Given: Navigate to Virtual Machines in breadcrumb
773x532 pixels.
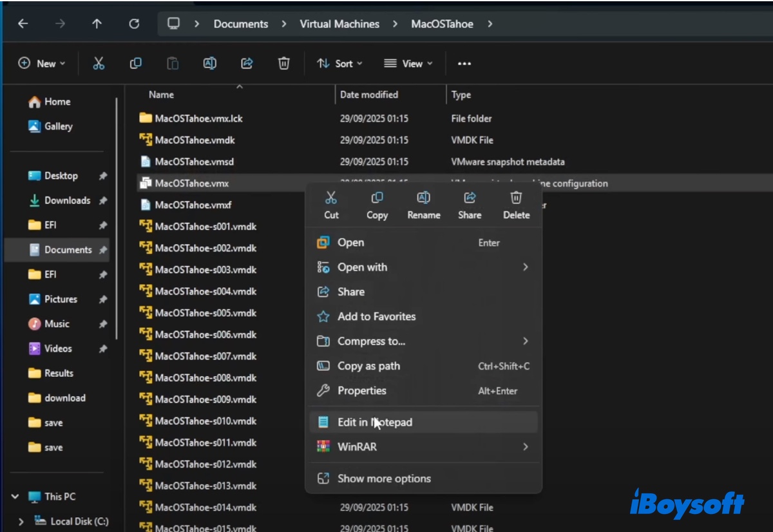Looking at the screenshot, I should click(x=339, y=24).
